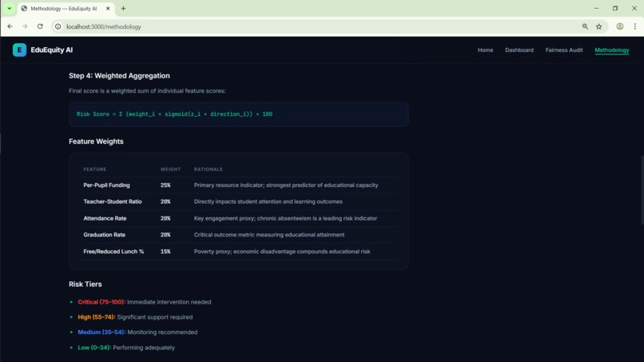
Task: Select the Methodology — EduEquity AI browser tab
Action: click(x=66, y=9)
